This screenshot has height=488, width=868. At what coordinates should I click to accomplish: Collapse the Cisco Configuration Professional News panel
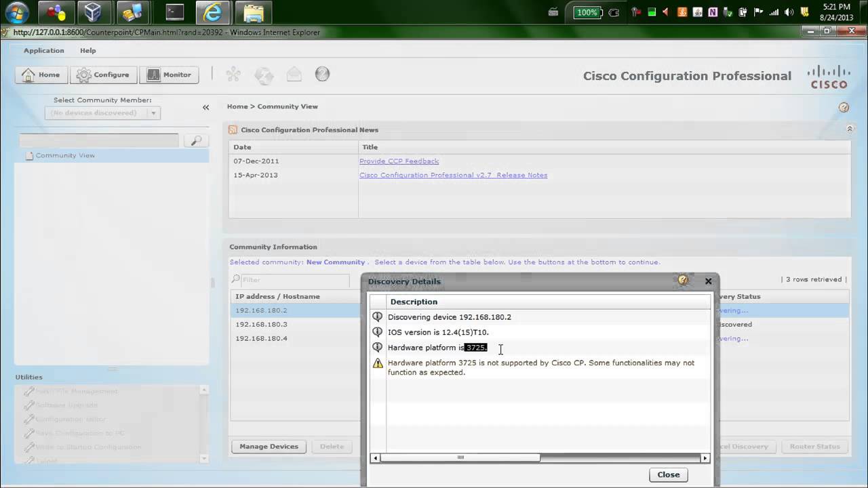tap(850, 129)
